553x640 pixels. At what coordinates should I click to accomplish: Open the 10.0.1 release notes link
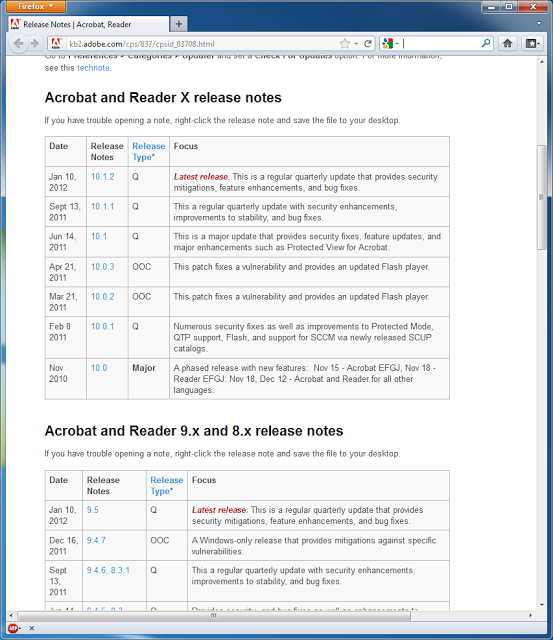coord(102,326)
